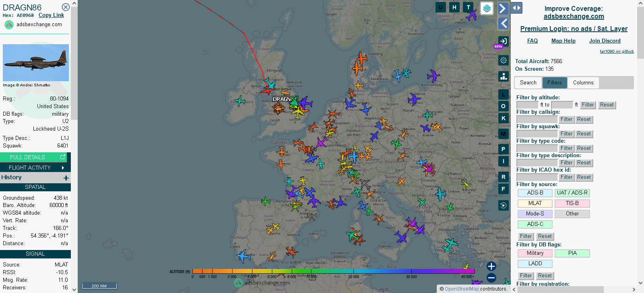The image size is (644, 293).
Task: Click the right chevron sidebar arrow
Action: 503,8
